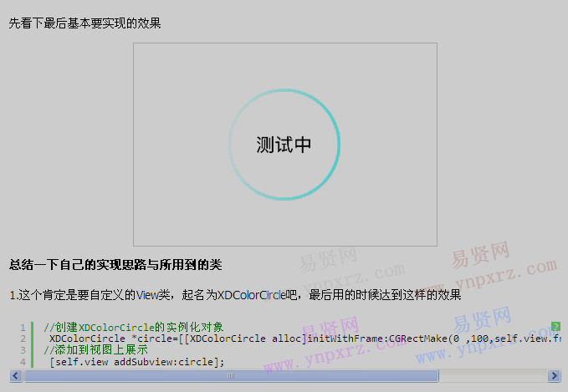
Task: Click the code block left scroll arrow
Action: (16, 376)
